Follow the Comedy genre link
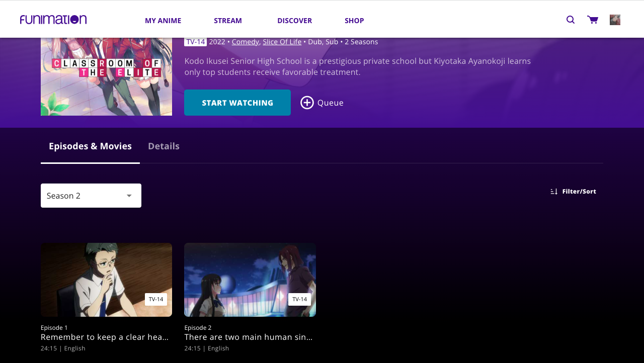 (246, 42)
